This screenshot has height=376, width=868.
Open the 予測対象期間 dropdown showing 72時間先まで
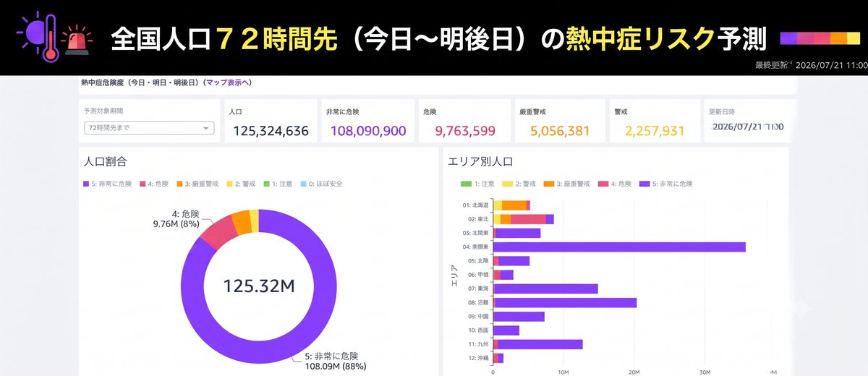[149, 128]
